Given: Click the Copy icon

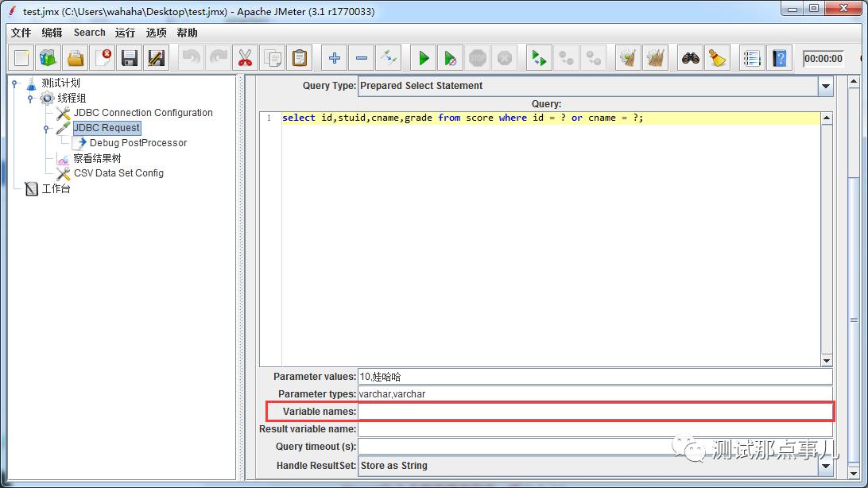Looking at the screenshot, I should click(273, 58).
